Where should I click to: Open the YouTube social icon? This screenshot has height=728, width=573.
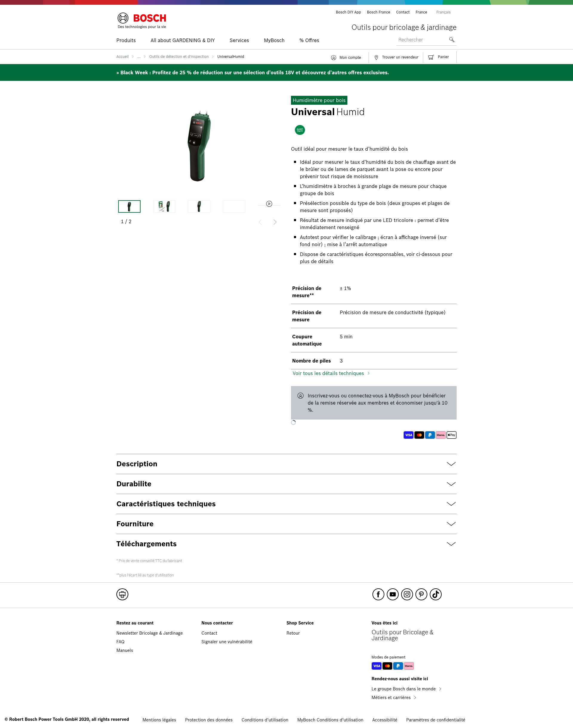click(x=392, y=594)
